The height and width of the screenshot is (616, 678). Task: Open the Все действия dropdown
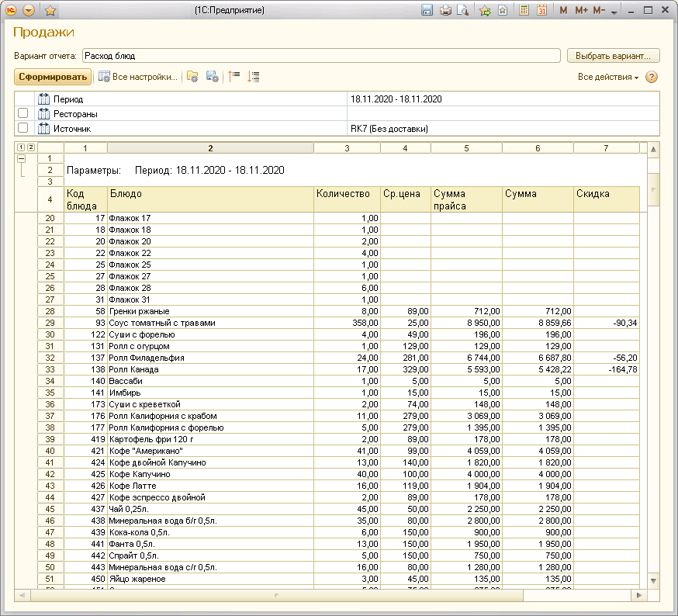click(608, 77)
